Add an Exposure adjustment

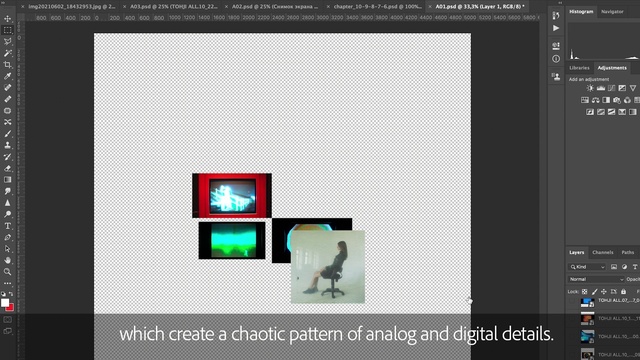[x=622, y=88]
